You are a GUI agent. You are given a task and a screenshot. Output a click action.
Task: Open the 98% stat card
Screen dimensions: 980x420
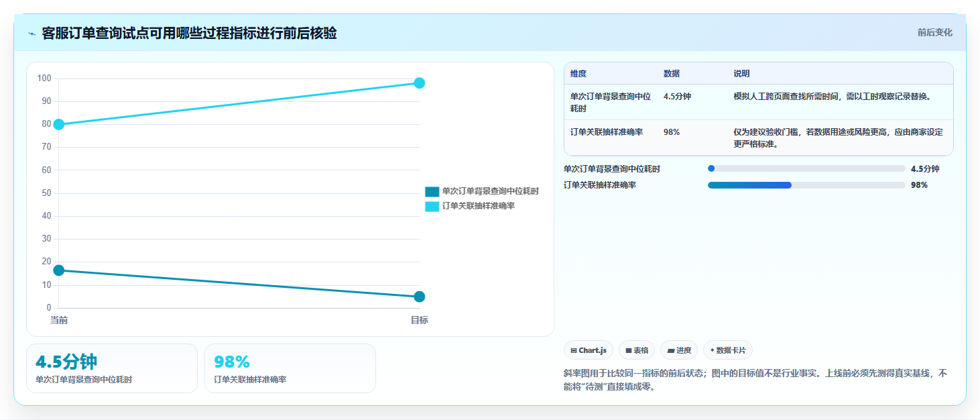pos(290,368)
